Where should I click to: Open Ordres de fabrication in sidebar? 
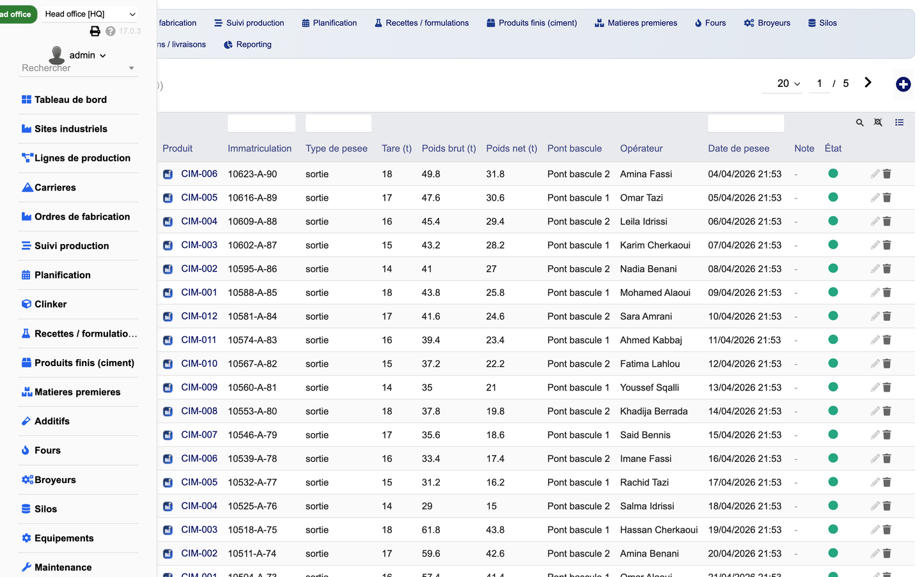coord(82,217)
